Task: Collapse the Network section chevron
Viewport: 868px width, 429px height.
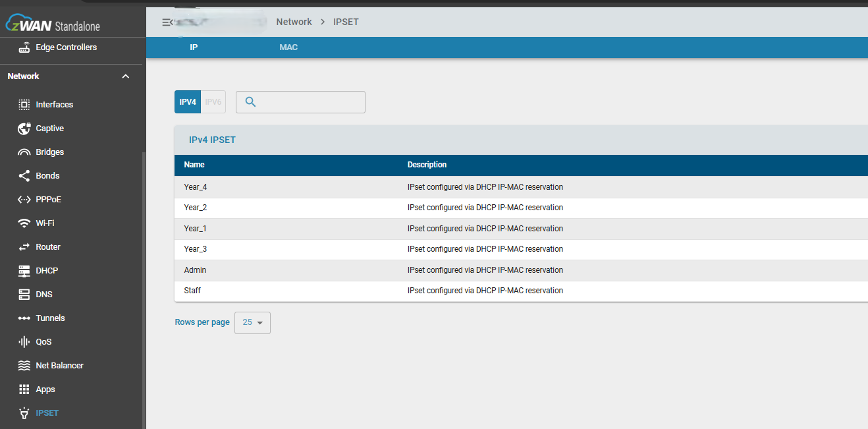Action: point(126,76)
